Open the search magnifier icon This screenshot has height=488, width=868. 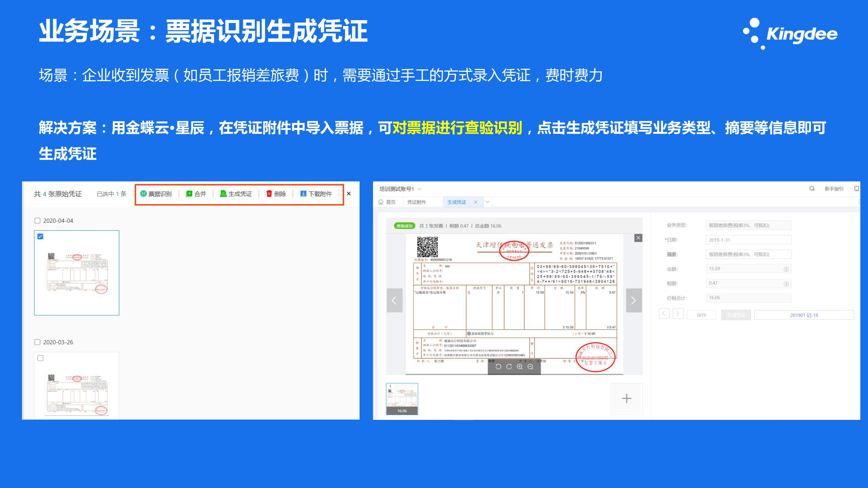click(x=812, y=189)
